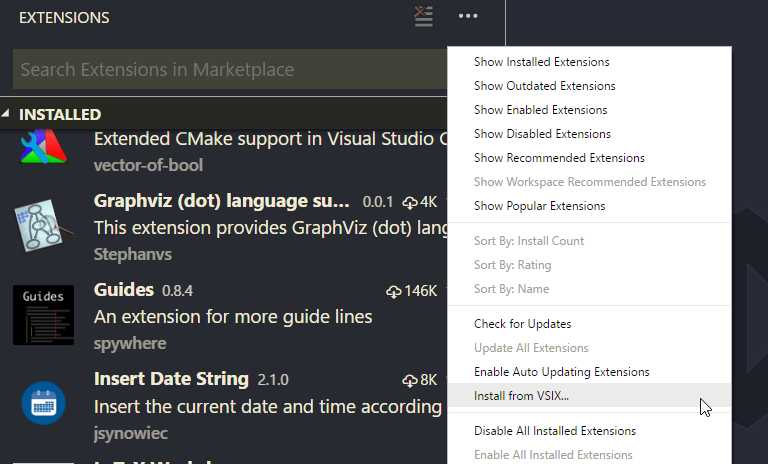Screen dimensions: 768x464
Task: Open the Guides extension title
Action: click(x=124, y=290)
